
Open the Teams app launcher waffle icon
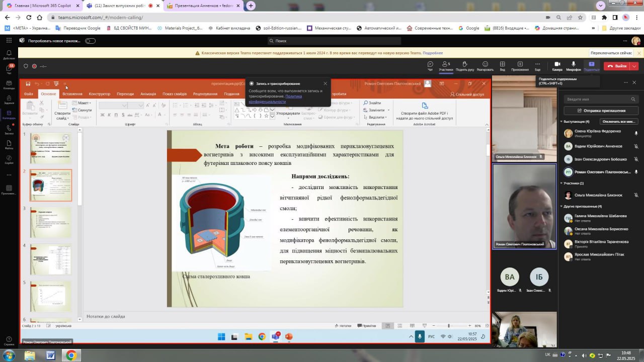coord(9,40)
